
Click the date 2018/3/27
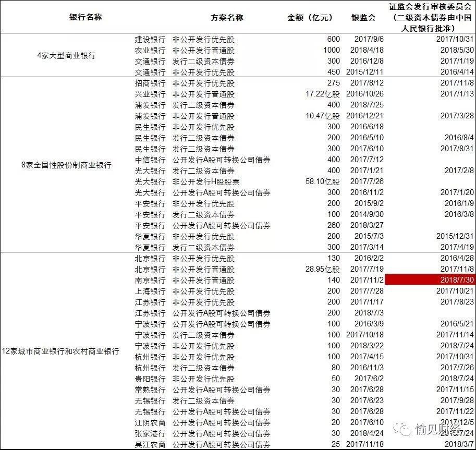[367, 225]
